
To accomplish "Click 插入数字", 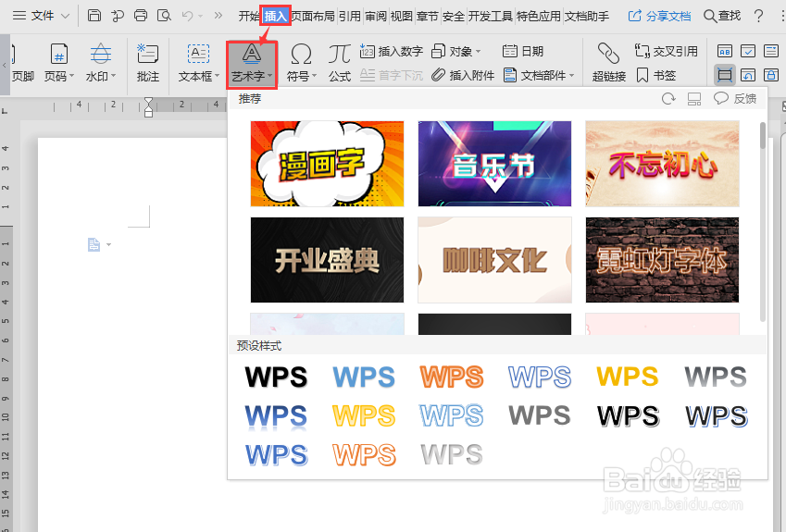I will (392, 51).
